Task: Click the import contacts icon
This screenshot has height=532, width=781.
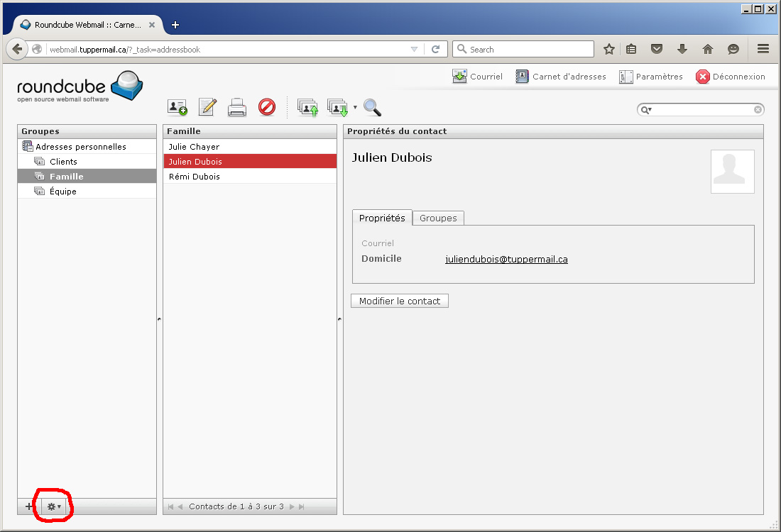Action: 307,107
